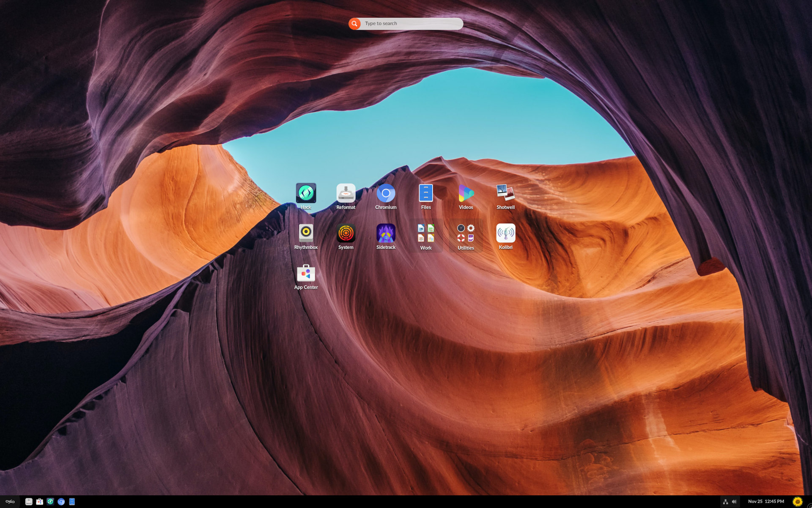Click the Endless logo in taskbar
Screen dimensions: 812x508
tap(10, 502)
